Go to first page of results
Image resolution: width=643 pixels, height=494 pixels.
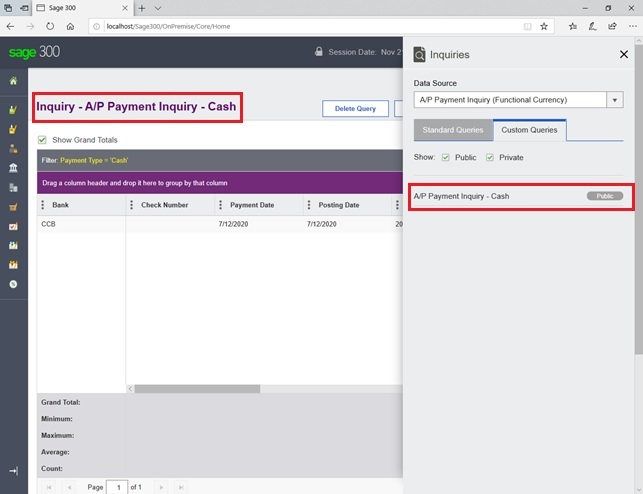tap(49, 487)
